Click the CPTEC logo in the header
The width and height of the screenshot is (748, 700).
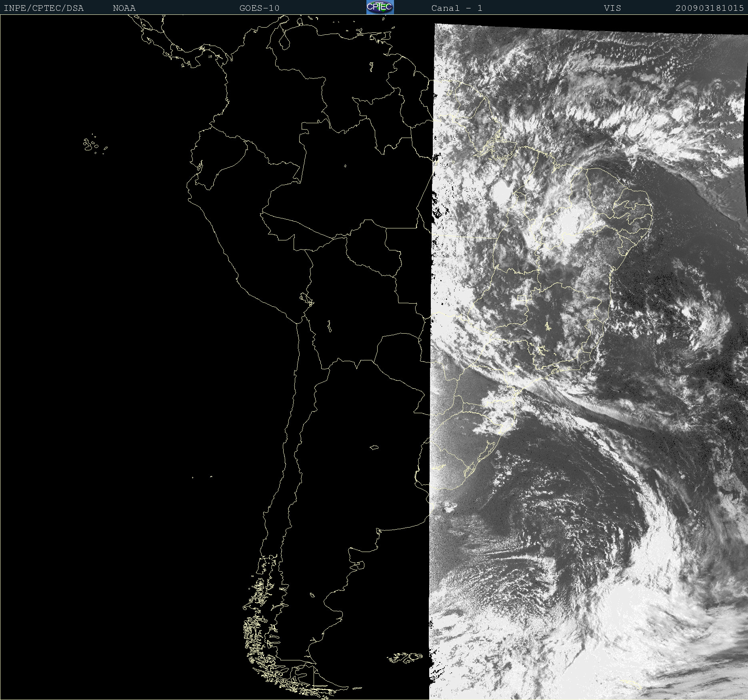coord(380,7)
